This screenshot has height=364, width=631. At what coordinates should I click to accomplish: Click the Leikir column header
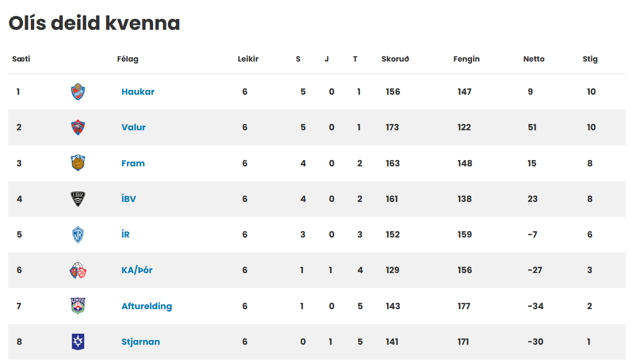coord(248,59)
